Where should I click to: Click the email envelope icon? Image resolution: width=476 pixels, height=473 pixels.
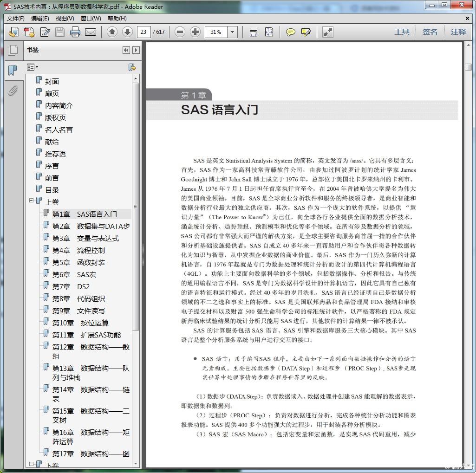pyautogui.click(x=91, y=32)
